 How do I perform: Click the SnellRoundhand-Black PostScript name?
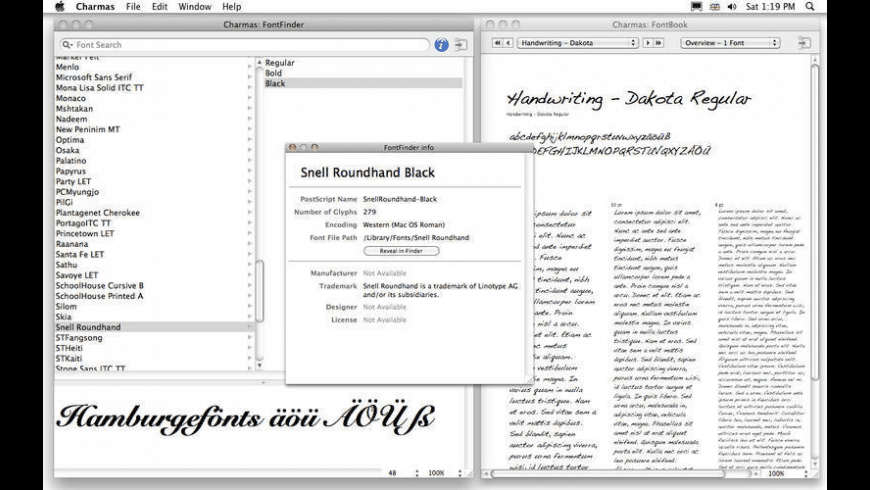pos(400,199)
